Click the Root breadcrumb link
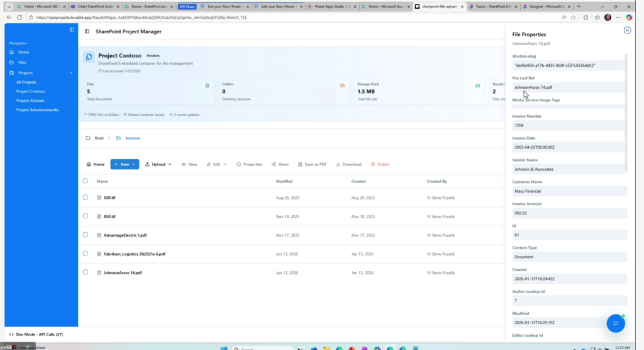This screenshot has width=644, height=350. pos(99,138)
